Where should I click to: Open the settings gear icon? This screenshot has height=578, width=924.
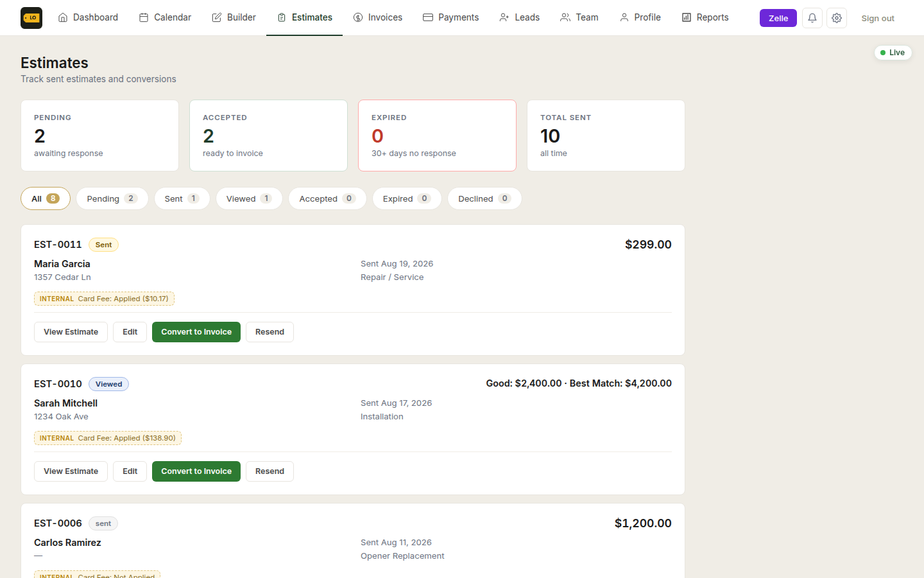[x=837, y=18]
